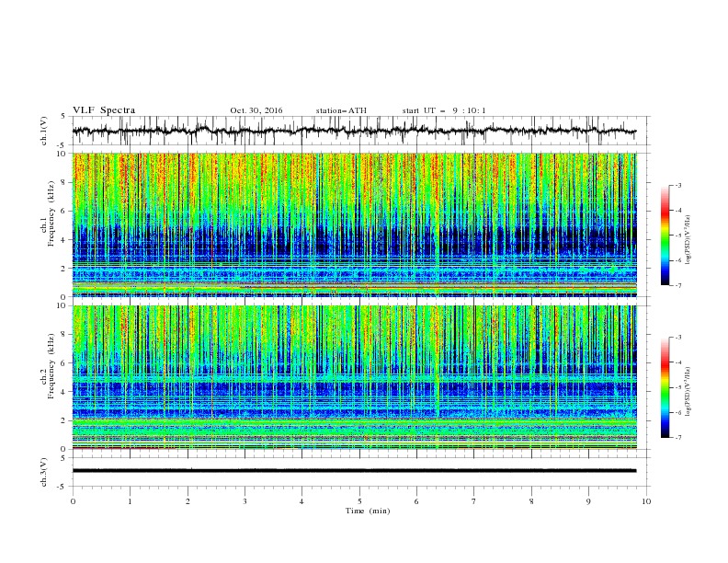This screenshot has height=563, width=728.
Task: Click the "10" kHz tick on ch.2 frequency axis
Action: click(63, 305)
